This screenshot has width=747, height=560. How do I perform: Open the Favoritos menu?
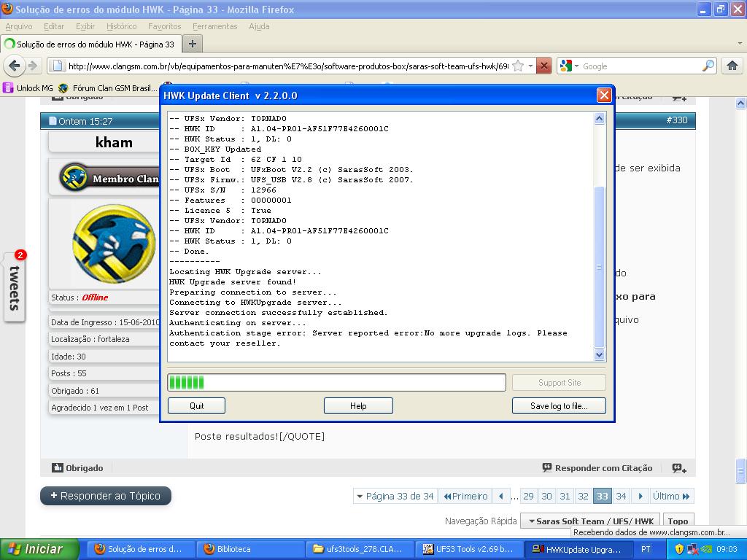(x=164, y=26)
